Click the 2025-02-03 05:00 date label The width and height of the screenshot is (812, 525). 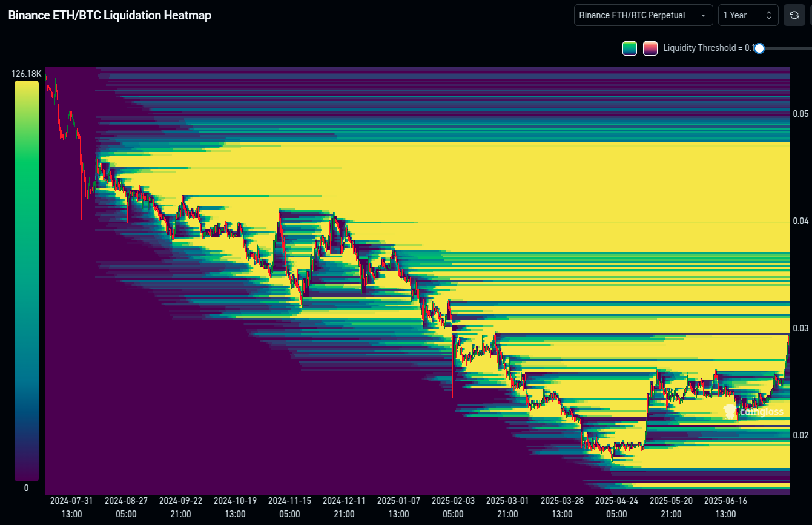coord(453,507)
